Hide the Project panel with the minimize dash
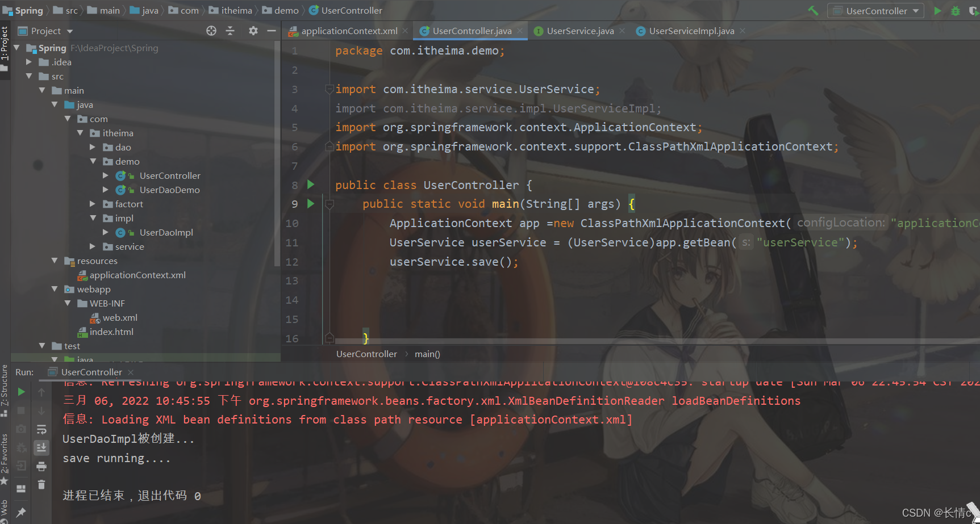The height and width of the screenshot is (524, 980). coord(272,31)
